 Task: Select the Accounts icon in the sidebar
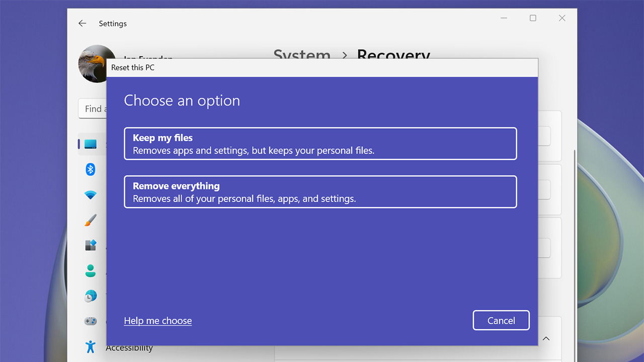click(91, 270)
